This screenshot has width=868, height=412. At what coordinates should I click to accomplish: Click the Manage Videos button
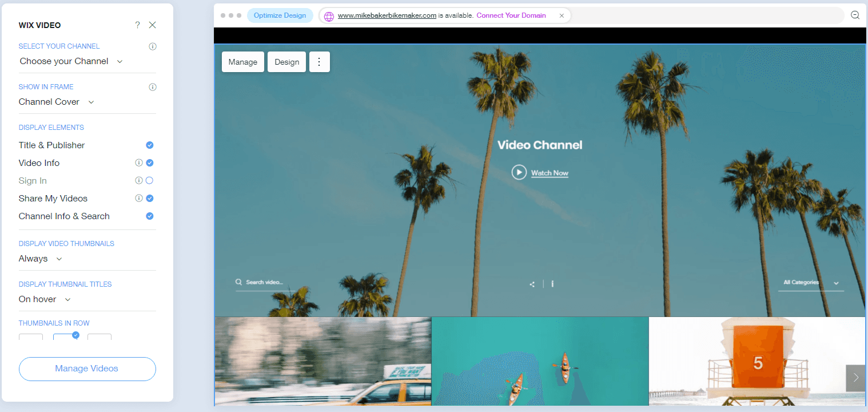coord(87,369)
